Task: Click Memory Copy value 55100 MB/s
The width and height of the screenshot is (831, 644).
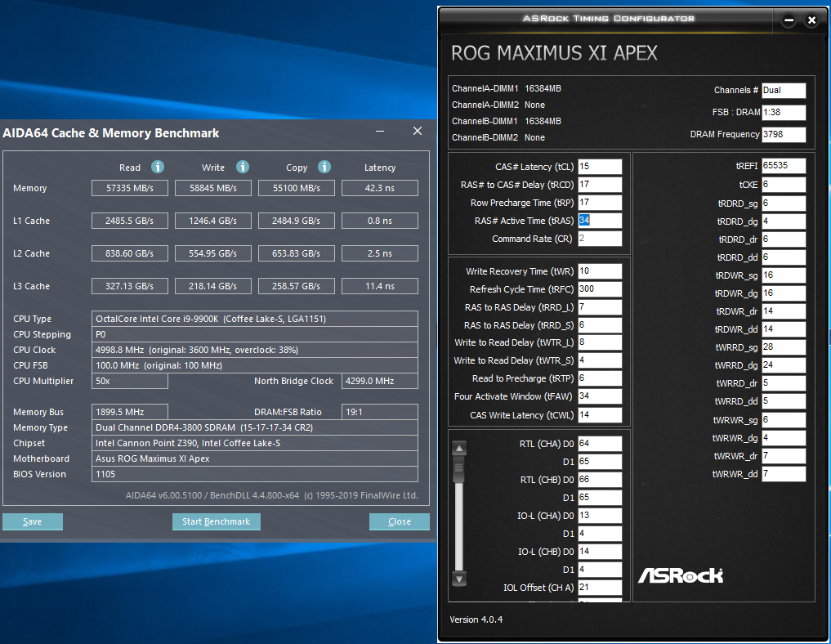Action: click(297, 188)
